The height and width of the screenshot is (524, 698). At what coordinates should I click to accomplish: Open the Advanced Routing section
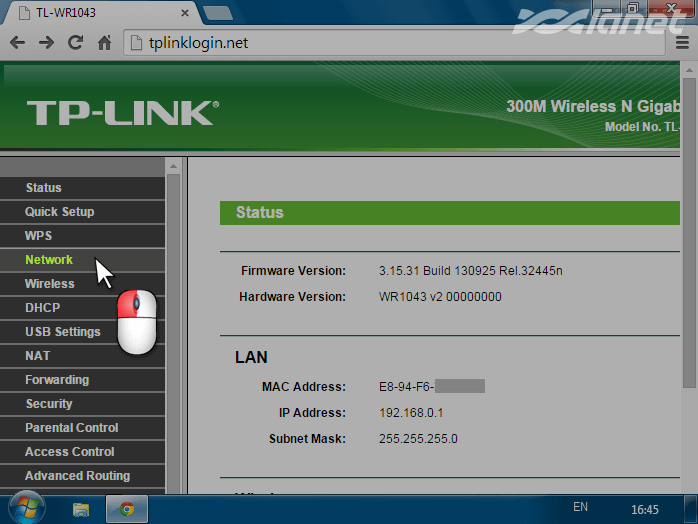[x=78, y=476]
